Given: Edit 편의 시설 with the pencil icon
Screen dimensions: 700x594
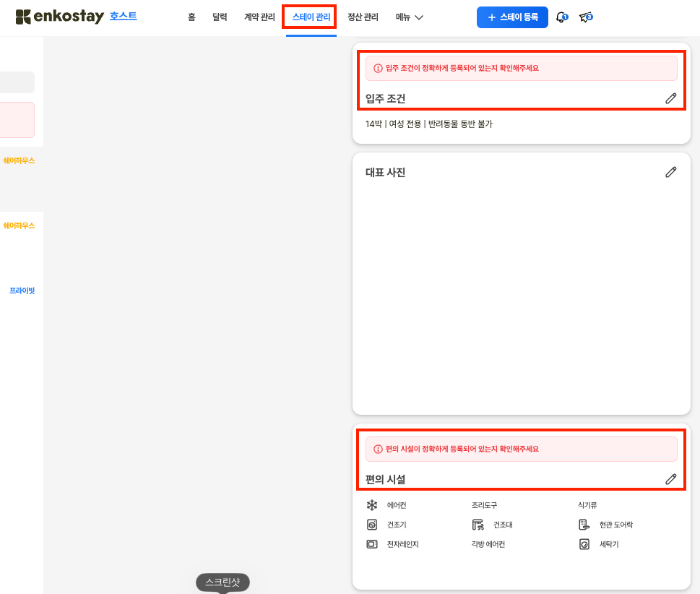Looking at the screenshot, I should [x=671, y=478].
